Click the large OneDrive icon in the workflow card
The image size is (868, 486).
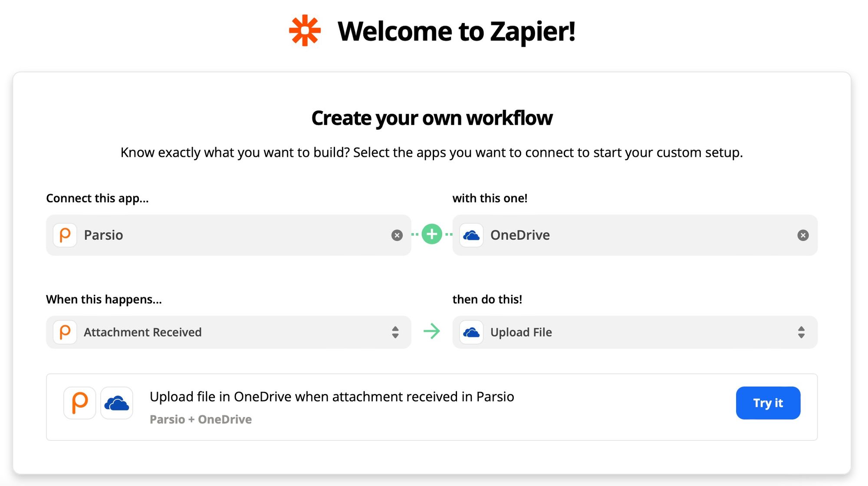[x=117, y=403]
